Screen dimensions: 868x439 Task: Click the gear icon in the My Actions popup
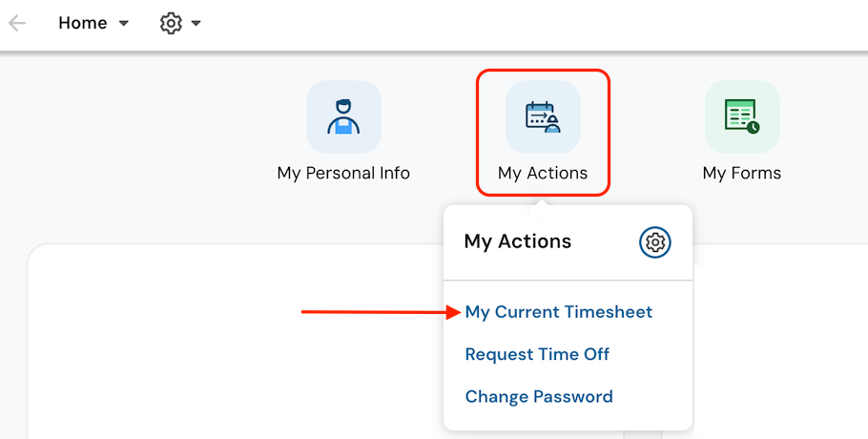(655, 242)
